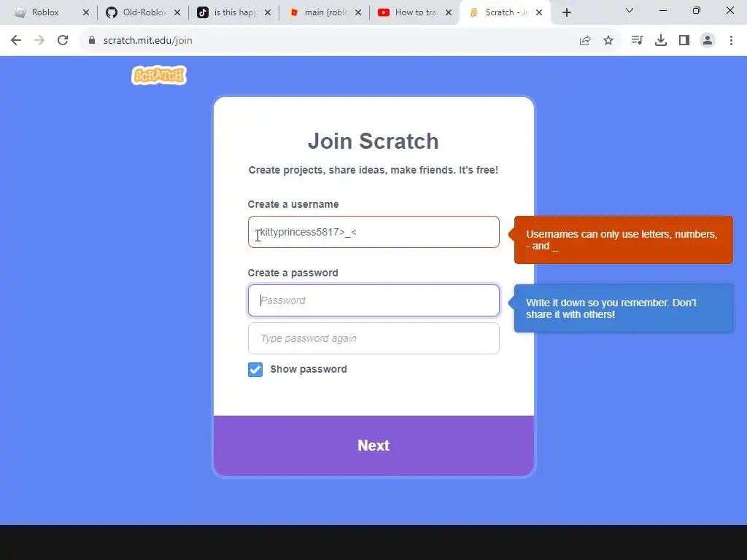The height and width of the screenshot is (560, 747).
Task: Select the active Scratch tab
Action: point(505,12)
